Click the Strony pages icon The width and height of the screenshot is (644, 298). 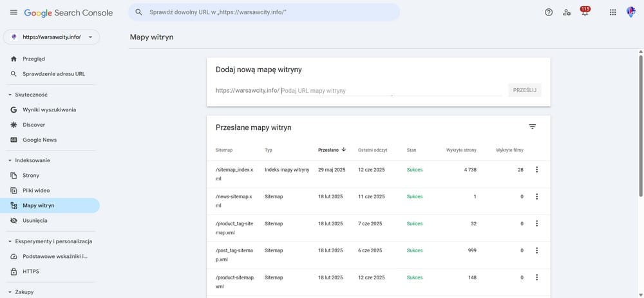point(14,175)
